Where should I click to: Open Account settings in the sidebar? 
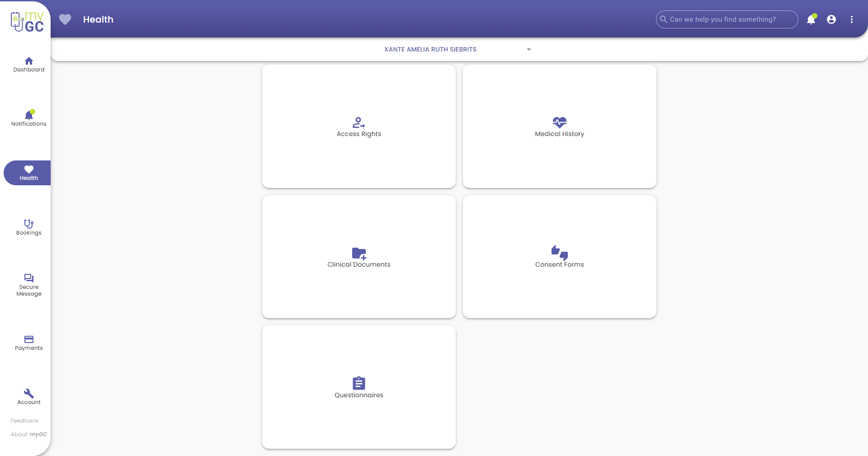[x=28, y=397]
